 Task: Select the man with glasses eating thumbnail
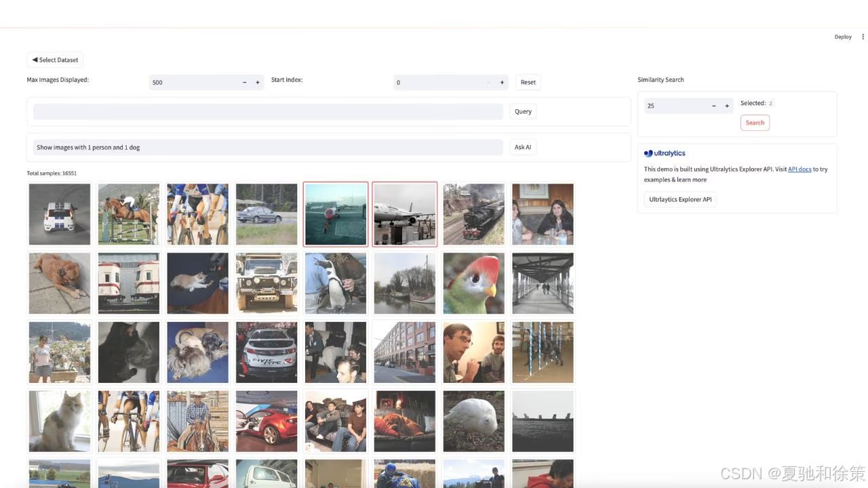coord(474,352)
